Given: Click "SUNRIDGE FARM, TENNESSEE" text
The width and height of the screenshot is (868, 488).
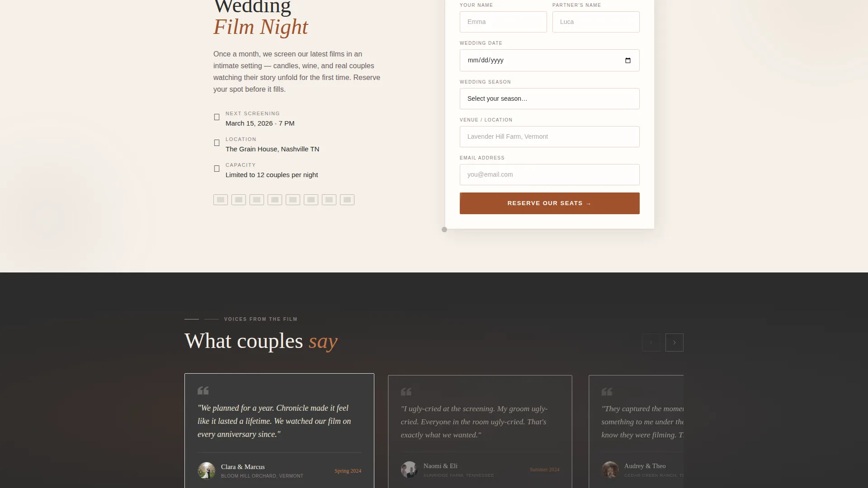Looking at the screenshot, I should 458,475.
